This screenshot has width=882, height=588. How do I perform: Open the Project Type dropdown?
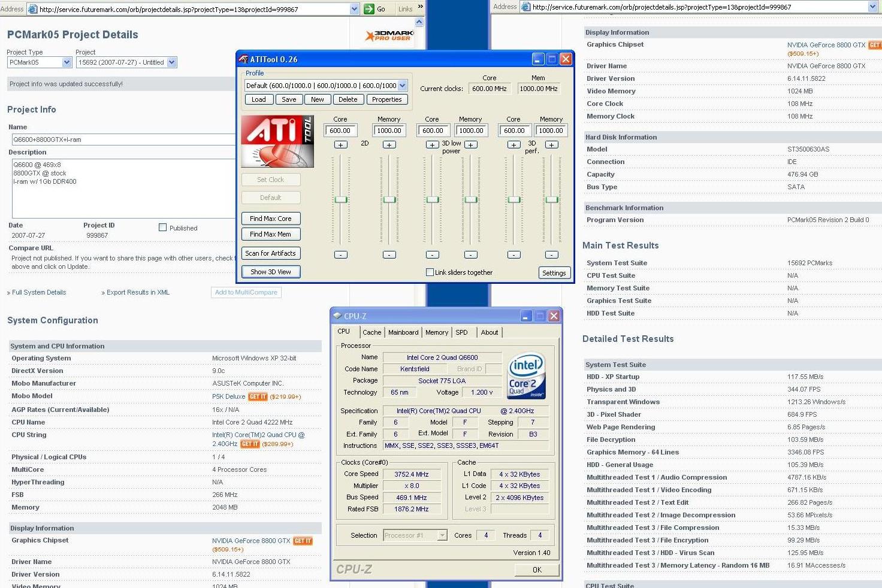coord(67,62)
